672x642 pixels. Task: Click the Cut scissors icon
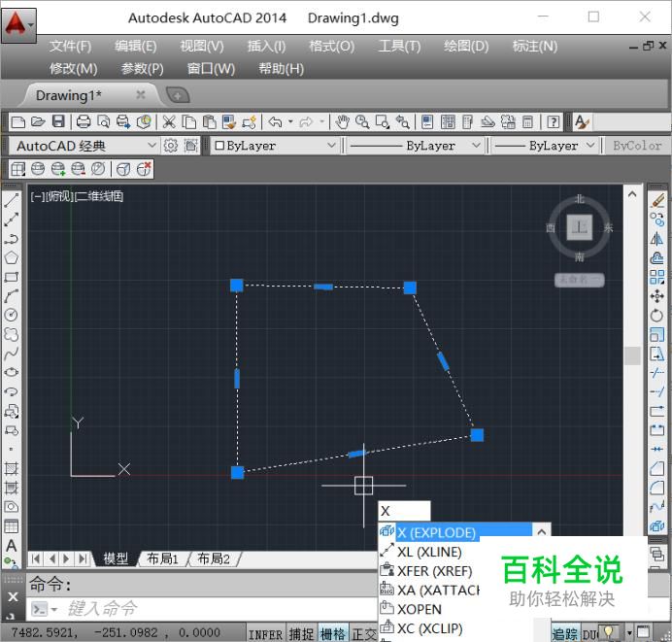[x=169, y=122]
